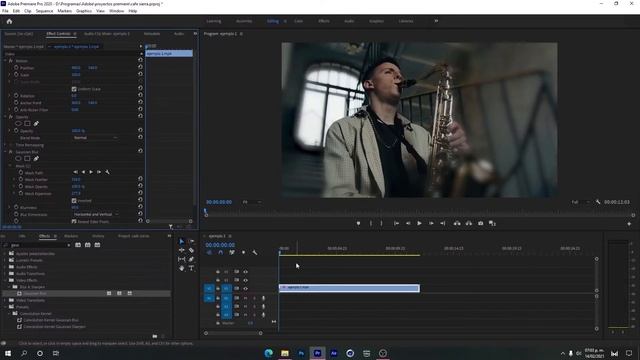Image resolution: width=640 pixels, height=360 pixels.
Task: Toggle the mask Inverted checkbox
Action: point(74,200)
